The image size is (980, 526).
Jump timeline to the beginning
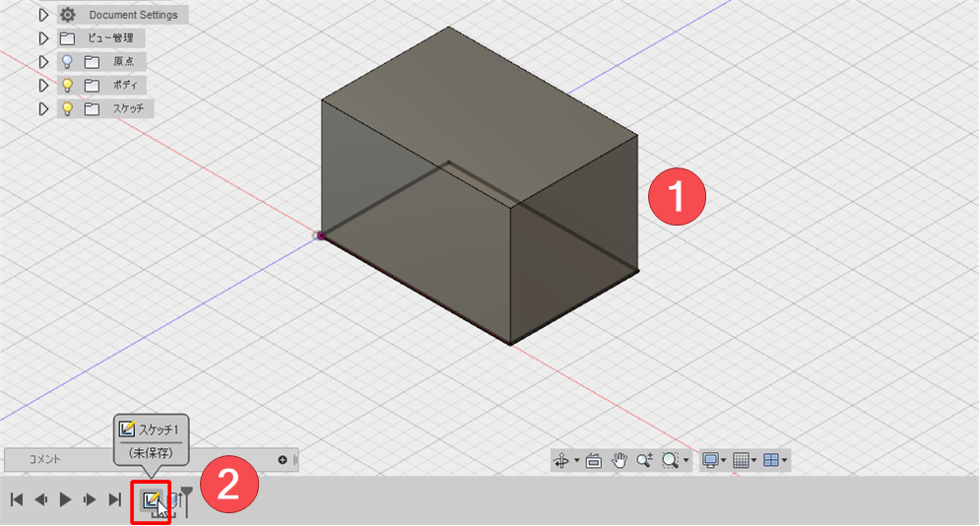(17, 499)
